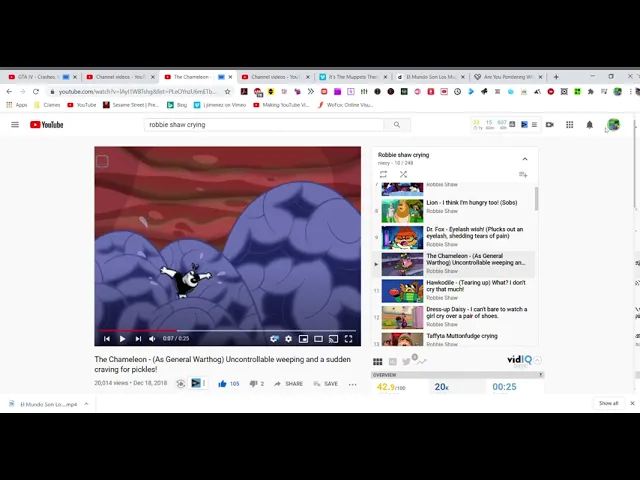
Task: Switch to theater mode
Action: point(318,339)
